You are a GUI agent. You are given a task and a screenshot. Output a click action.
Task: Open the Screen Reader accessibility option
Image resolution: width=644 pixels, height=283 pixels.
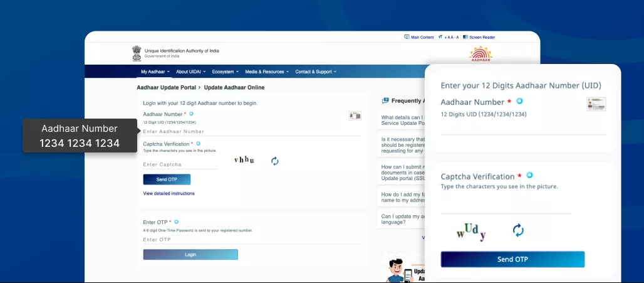click(x=479, y=37)
